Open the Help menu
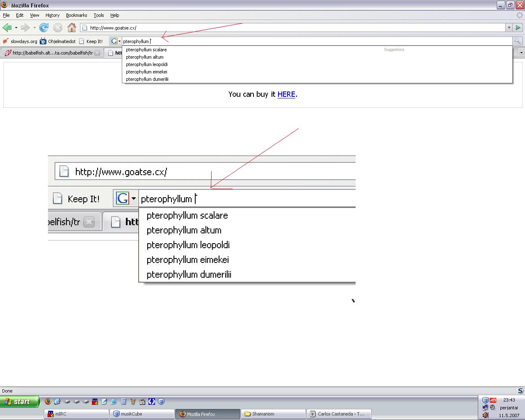Image resolution: width=525 pixels, height=420 pixels. click(x=115, y=15)
